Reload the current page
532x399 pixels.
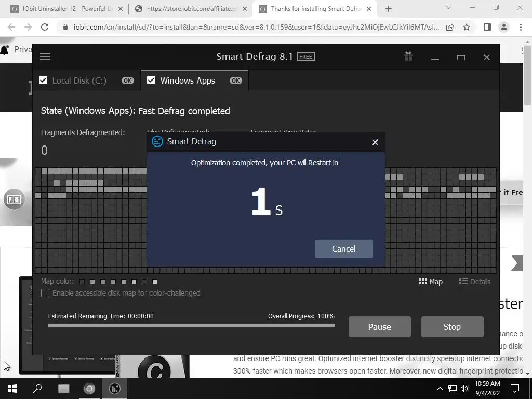pos(45,27)
